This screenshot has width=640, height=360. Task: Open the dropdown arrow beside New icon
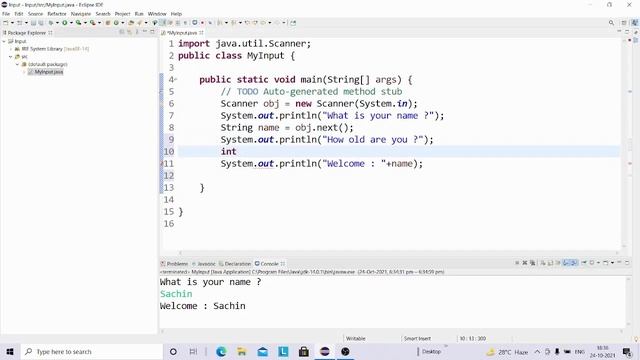12,23
